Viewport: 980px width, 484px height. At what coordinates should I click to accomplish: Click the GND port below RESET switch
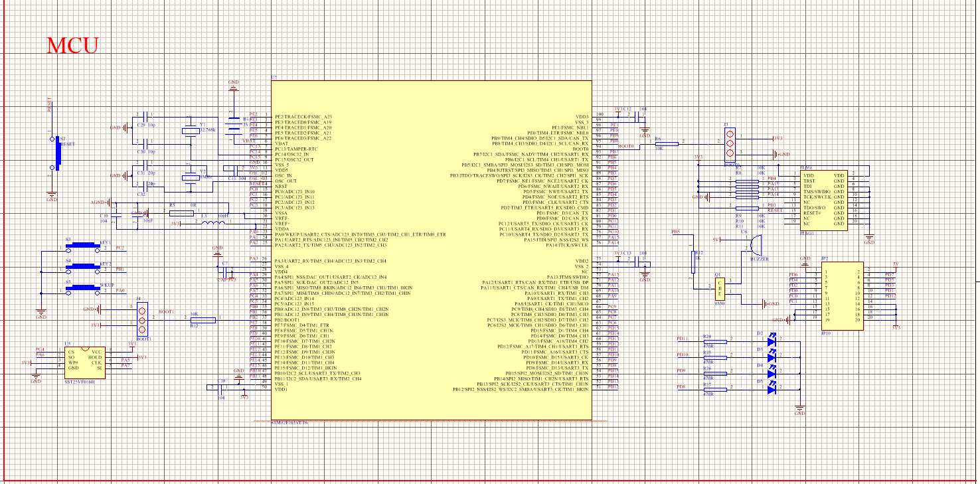[52, 195]
